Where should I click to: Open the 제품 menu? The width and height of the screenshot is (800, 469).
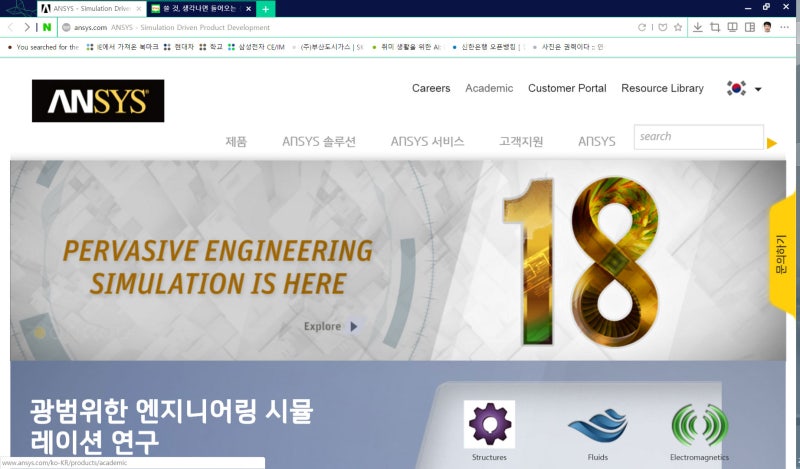(236, 141)
